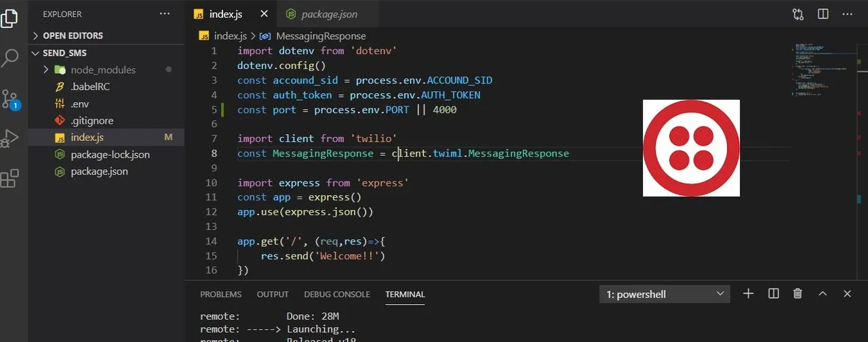Click 'Launching...' terminal output line
Screen dimensions: 868x342
(x=322, y=329)
